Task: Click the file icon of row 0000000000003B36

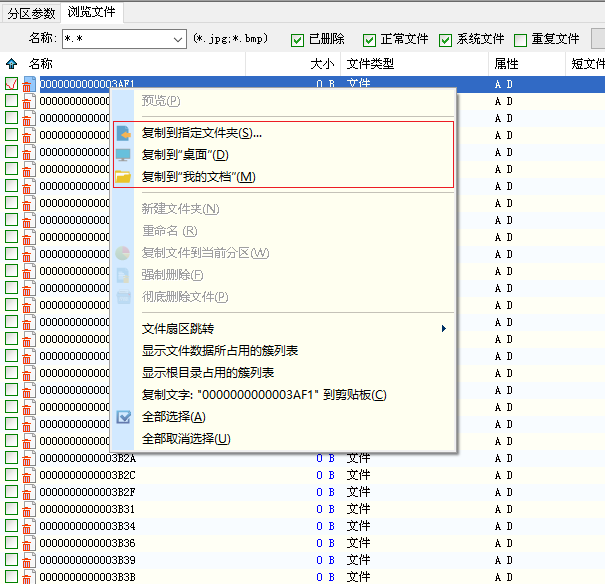Action: 29,543
